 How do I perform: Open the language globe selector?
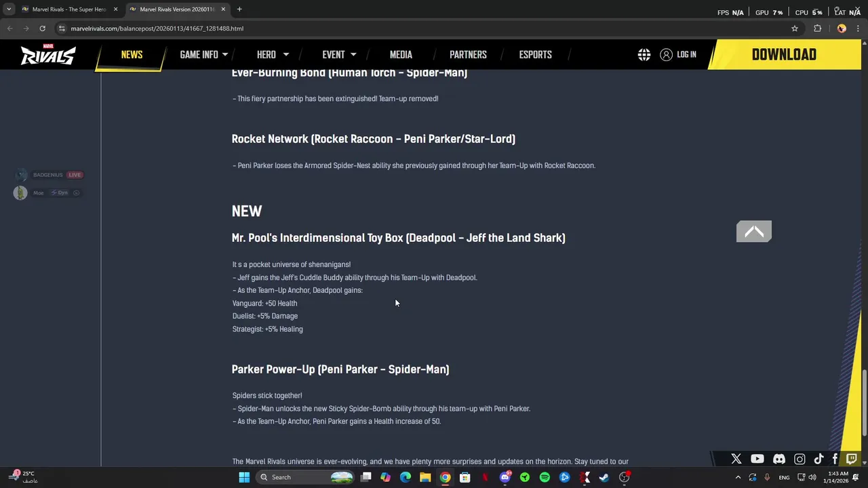(644, 55)
